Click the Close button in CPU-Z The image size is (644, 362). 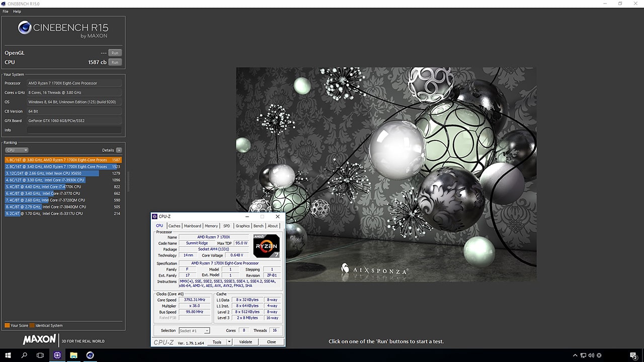(271, 342)
